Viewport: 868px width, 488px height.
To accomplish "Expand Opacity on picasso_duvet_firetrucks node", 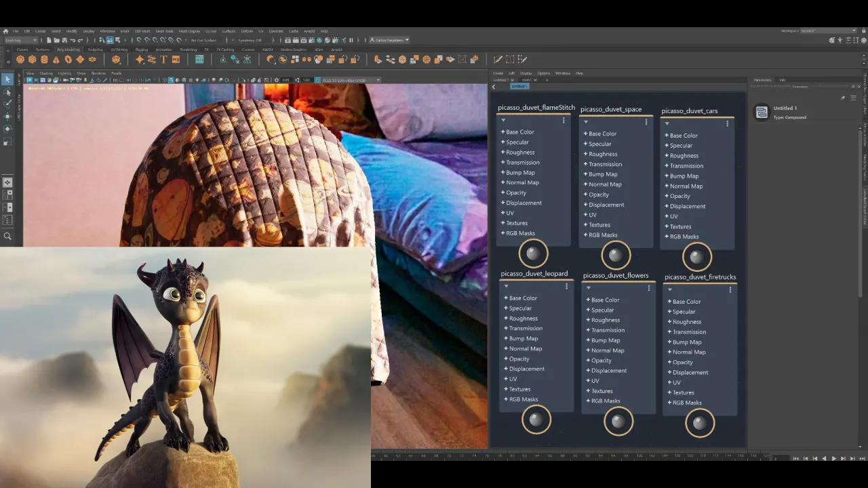I will [680, 362].
